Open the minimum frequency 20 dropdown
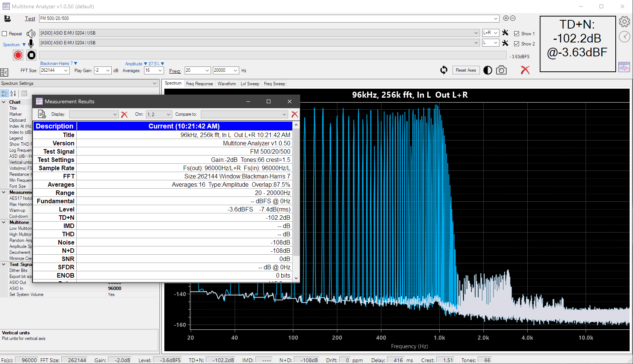This screenshot has height=364, width=633. click(x=207, y=70)
